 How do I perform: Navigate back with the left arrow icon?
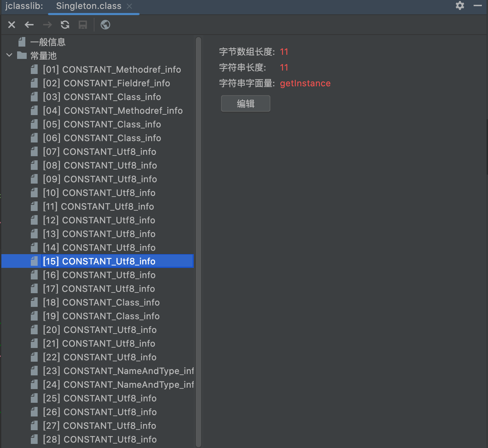click(29, 25)
